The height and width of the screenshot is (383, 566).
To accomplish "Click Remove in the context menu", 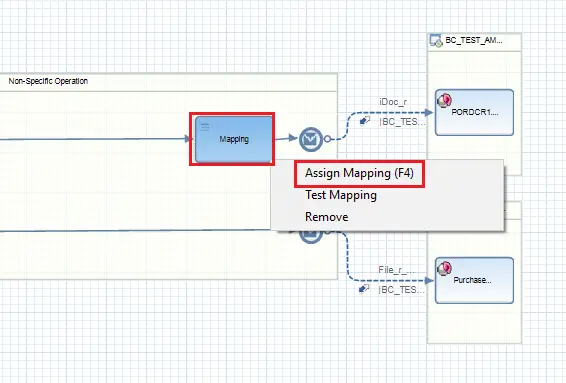I will (327, 217).
